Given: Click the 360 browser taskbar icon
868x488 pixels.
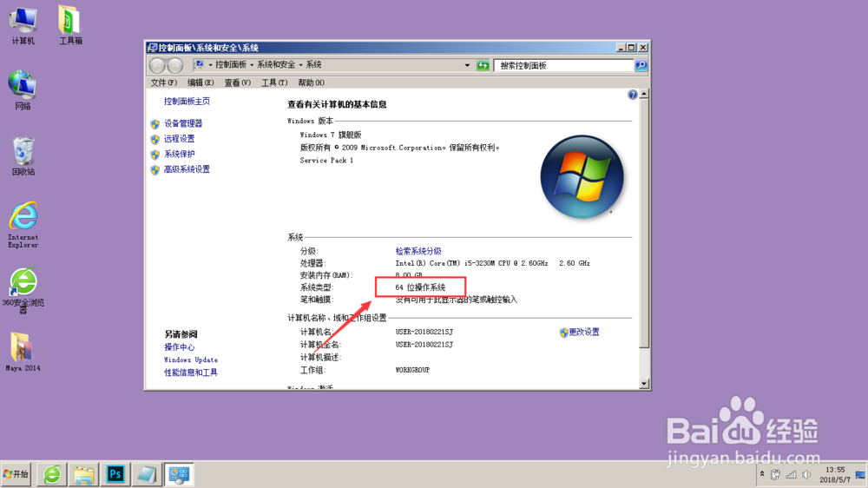Looking at the screenshot, I should click(x=52, y=475).
